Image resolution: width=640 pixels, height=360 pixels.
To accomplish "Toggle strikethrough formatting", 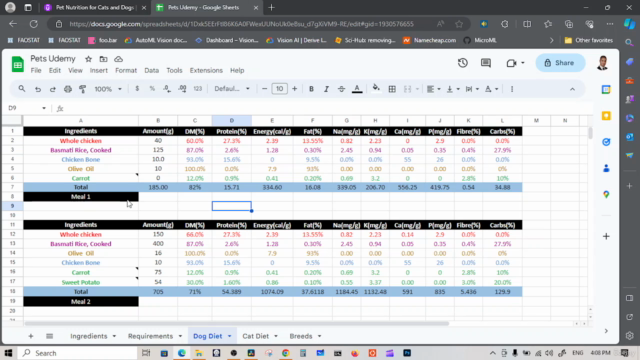I will pos(341,89).
